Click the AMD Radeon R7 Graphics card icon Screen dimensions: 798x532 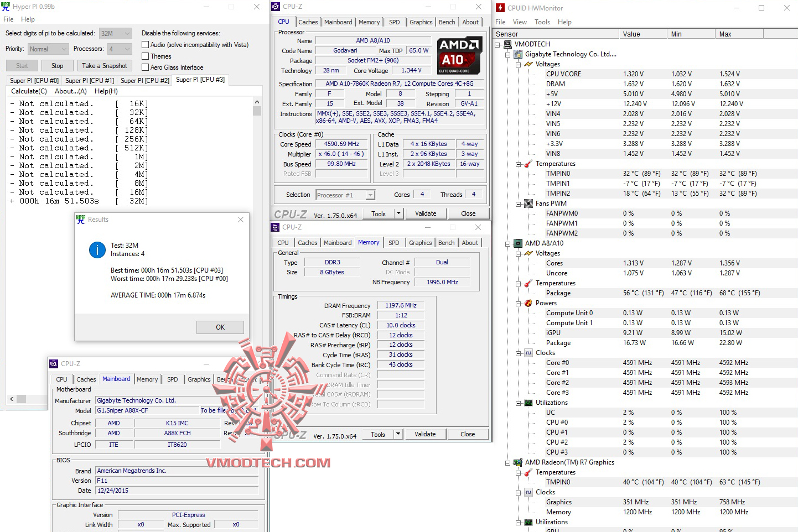(x=518, y=462)
